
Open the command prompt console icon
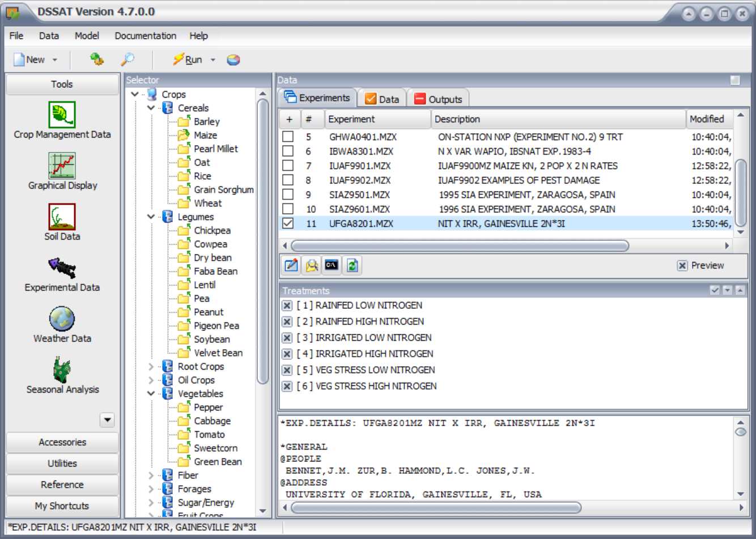[332, 265]
